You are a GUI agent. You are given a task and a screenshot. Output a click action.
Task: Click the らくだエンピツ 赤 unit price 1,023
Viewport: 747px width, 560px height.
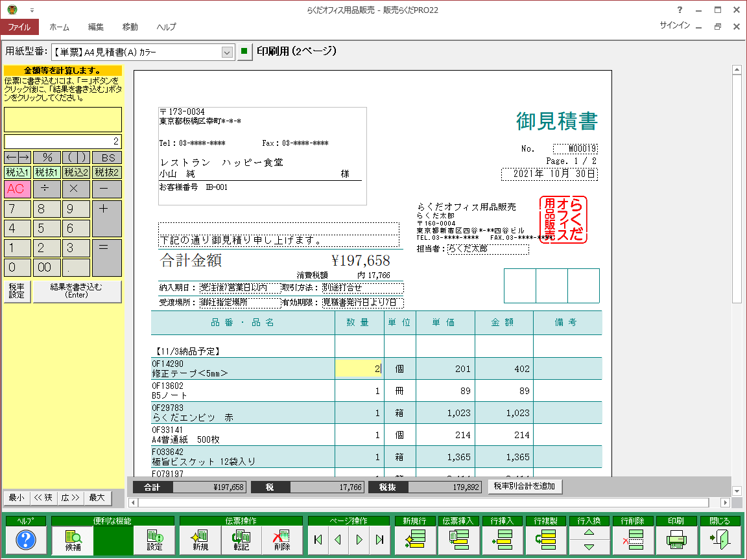pyautogui.click(x=459, y=413)
